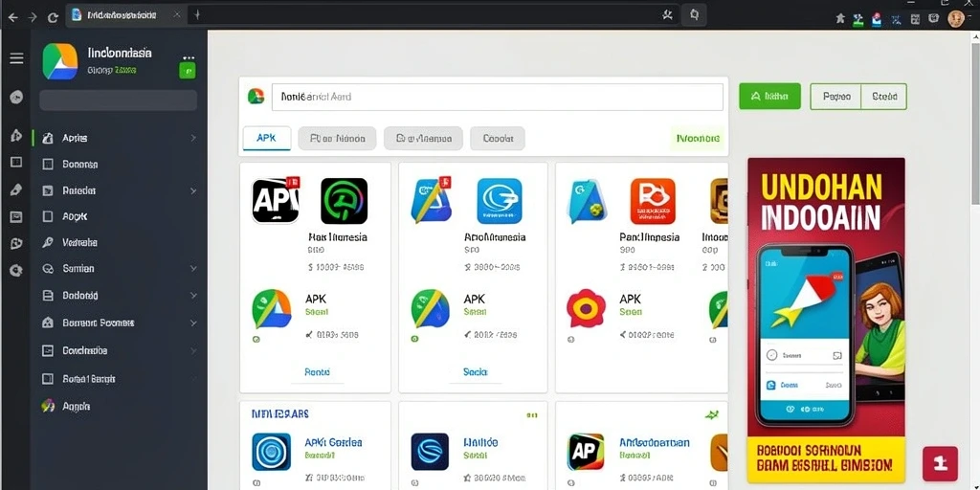Click the red floating button labeled 1

click(940, 463)
